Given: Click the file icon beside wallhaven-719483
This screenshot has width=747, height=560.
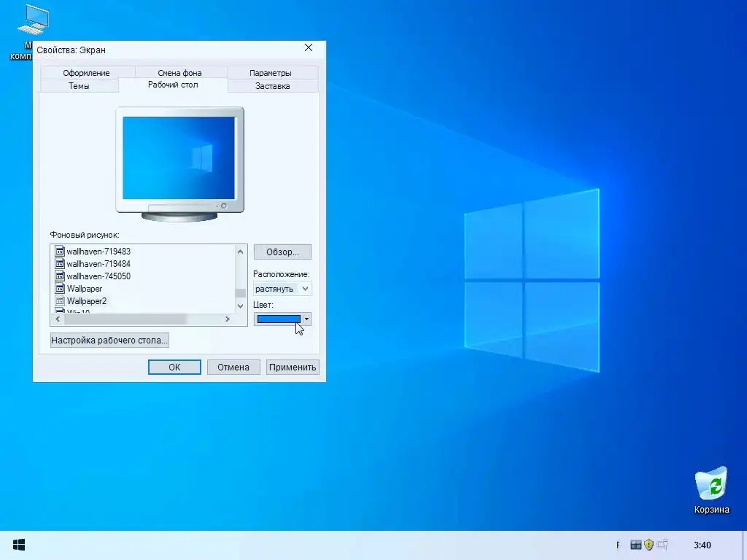Looking at the screenshot, I should 60,251.
